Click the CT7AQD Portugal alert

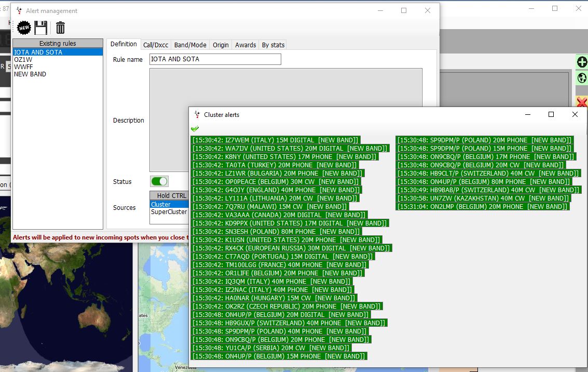pos(283,256)
